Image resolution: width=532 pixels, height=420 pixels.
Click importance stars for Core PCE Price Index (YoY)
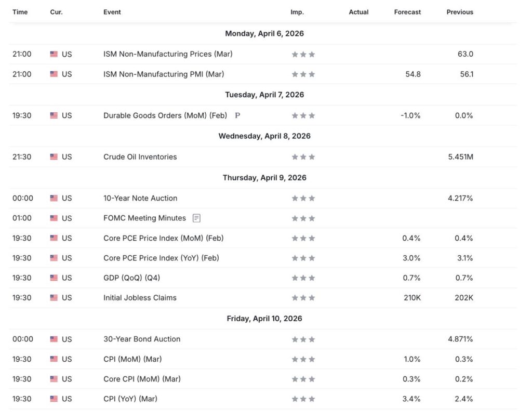[303, 258]
